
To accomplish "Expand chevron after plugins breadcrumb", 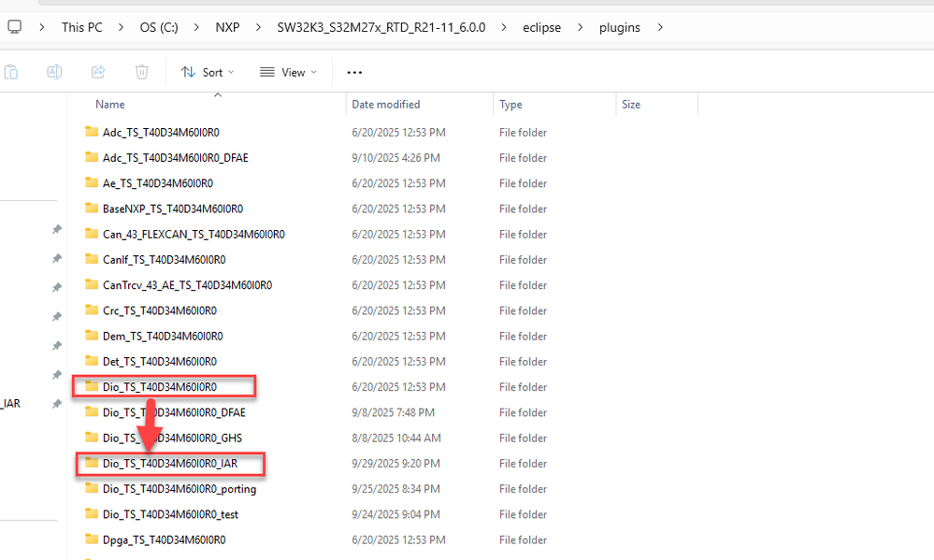I will tap(660, 27).
